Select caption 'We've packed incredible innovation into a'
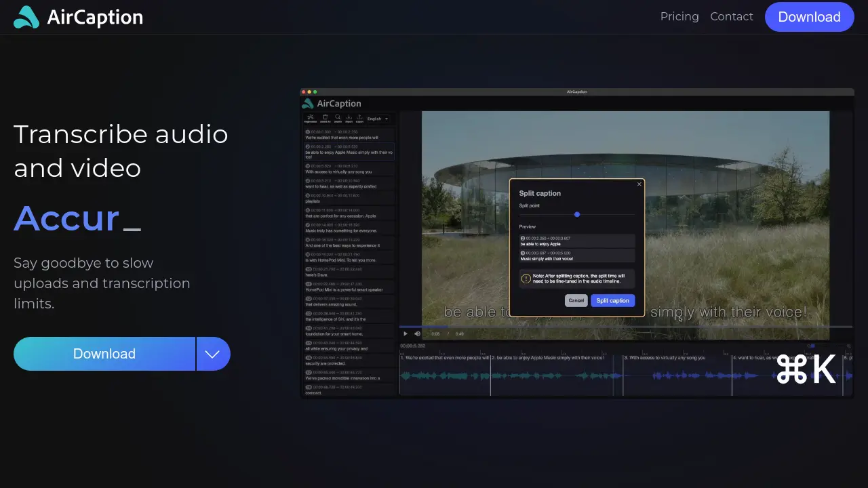Screen dimensions: 868x488 point(349,375)
